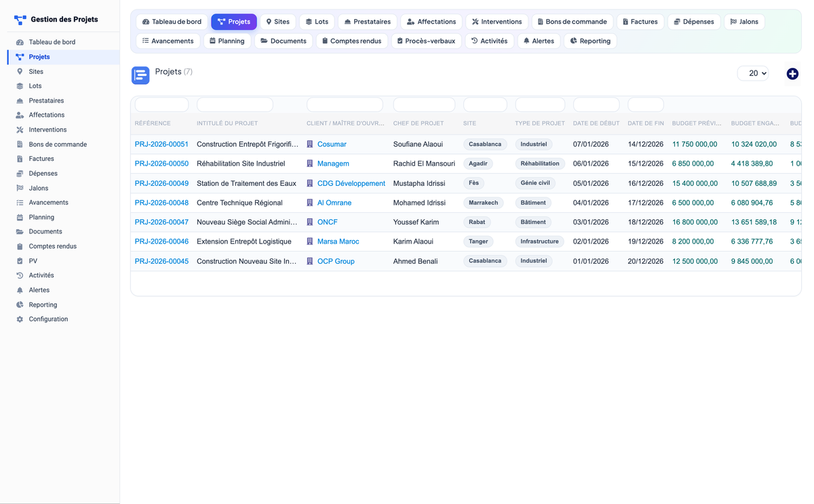Switch to the Sites top tab
Screen dimensions: 814x504
[x=277, y=22]
